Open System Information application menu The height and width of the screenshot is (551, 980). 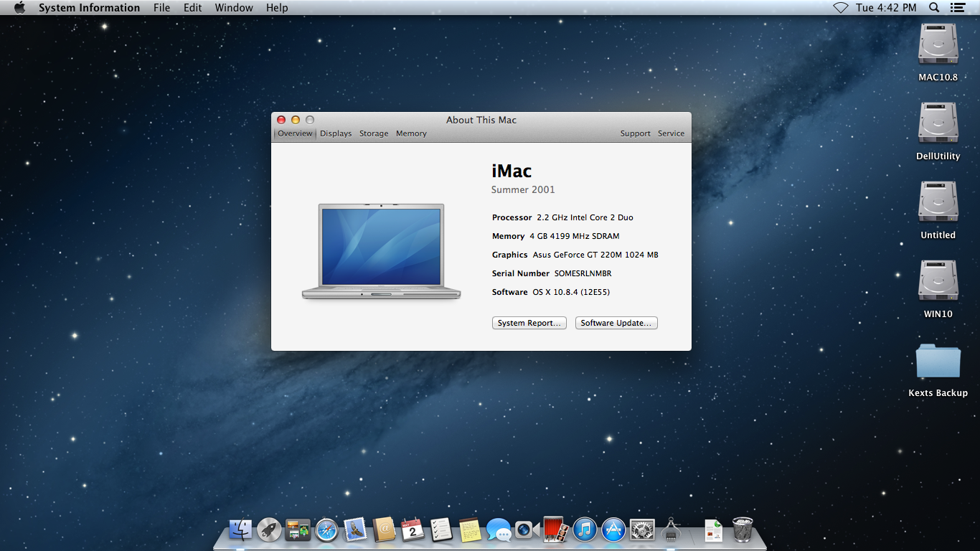90,8
